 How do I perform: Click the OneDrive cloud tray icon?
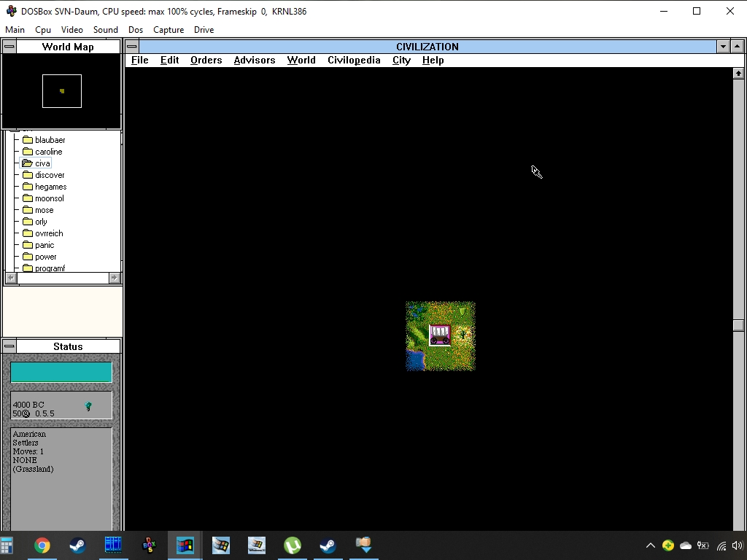point(686,545)
